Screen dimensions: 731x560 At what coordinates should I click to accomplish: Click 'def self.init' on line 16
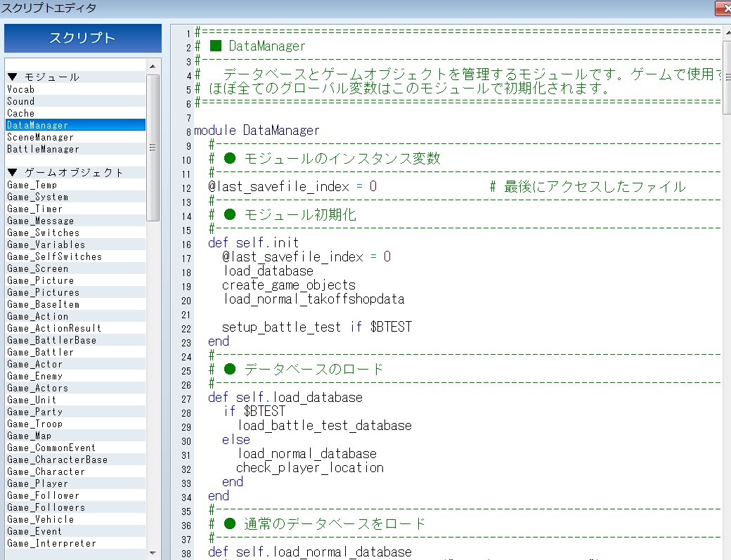tap(253, 242)
